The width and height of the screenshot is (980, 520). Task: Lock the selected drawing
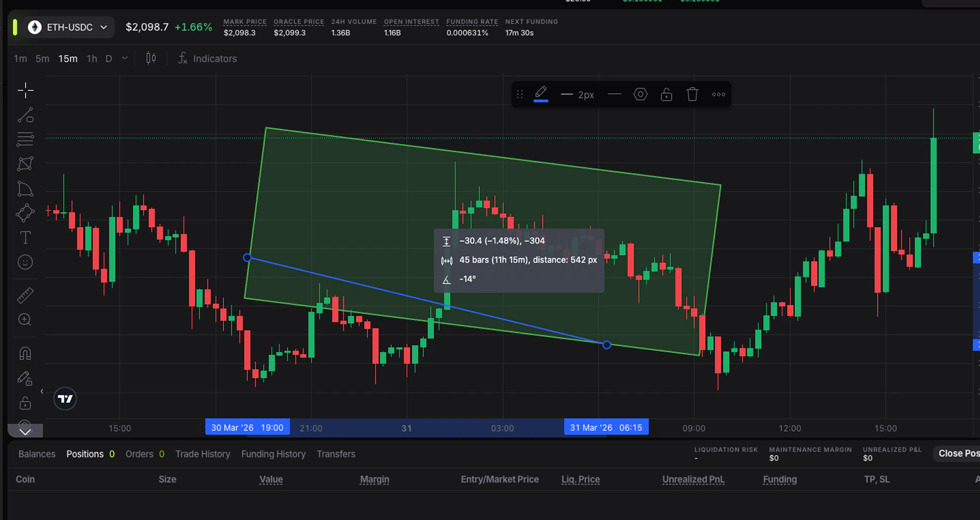coord(667,94)
